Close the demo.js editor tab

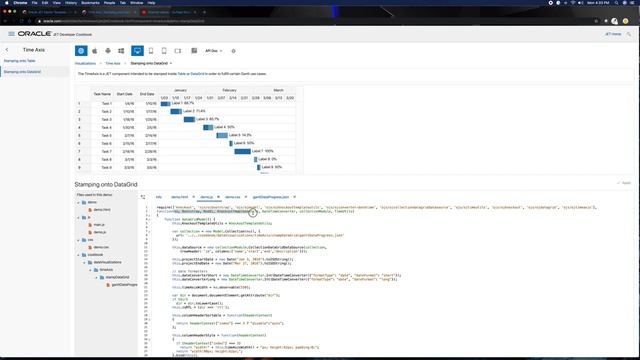(218, 197)
